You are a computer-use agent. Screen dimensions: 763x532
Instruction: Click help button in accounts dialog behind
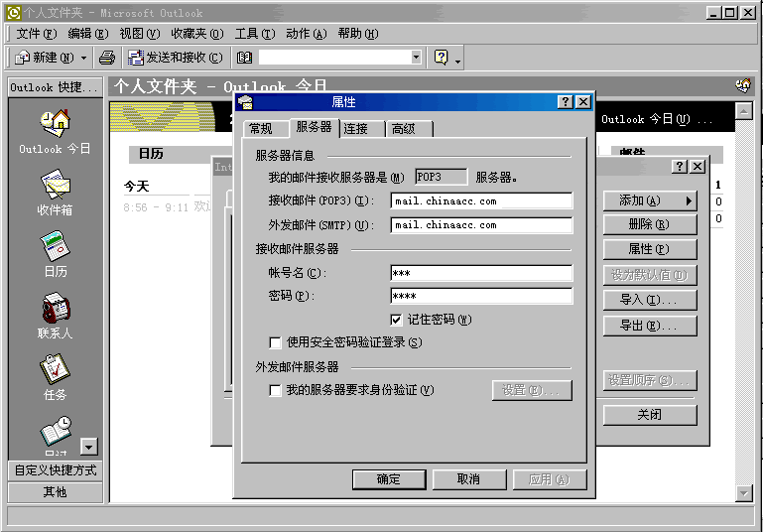coord(680,167)
